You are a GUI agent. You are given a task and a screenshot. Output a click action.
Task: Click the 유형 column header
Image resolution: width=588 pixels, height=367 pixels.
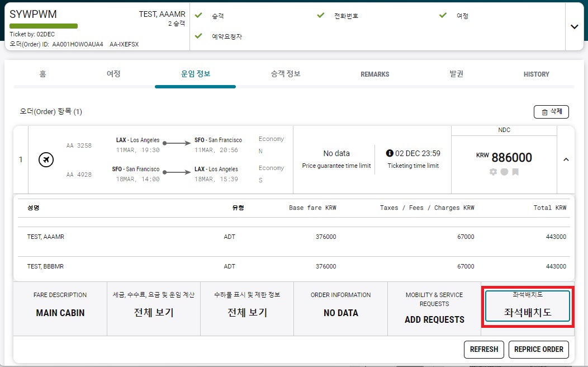(238, 208)
